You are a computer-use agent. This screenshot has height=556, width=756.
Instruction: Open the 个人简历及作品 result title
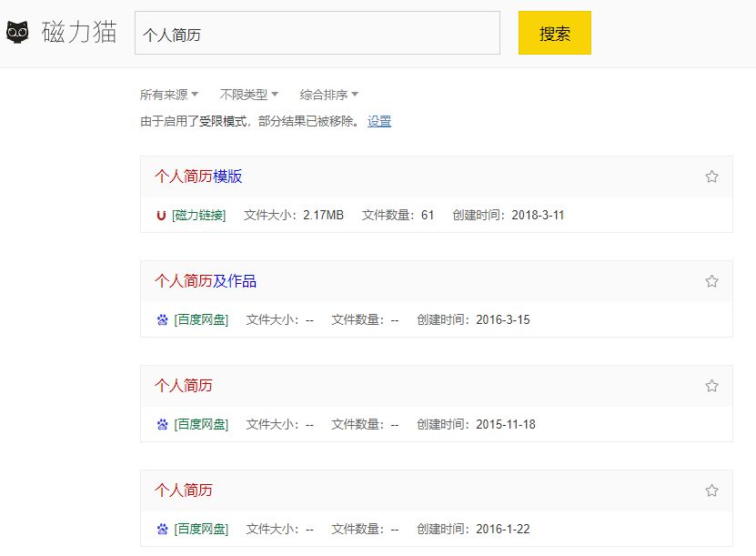tap(206, 281)
